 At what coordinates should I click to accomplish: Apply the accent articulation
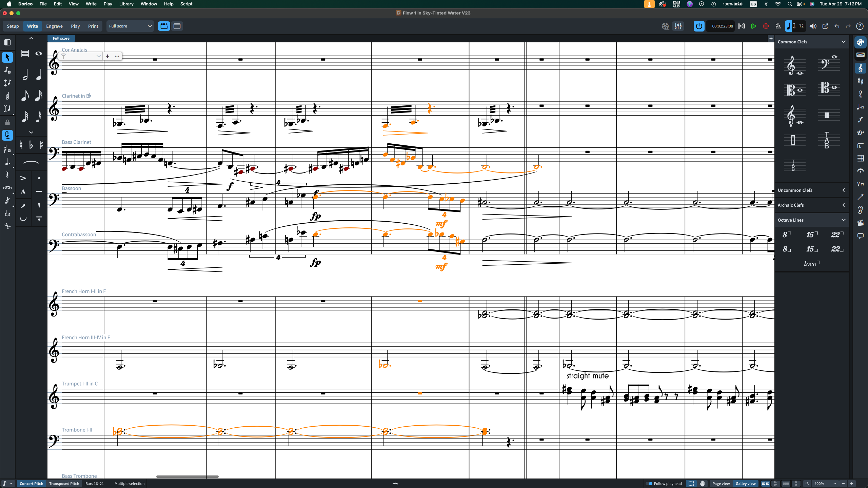23,178
